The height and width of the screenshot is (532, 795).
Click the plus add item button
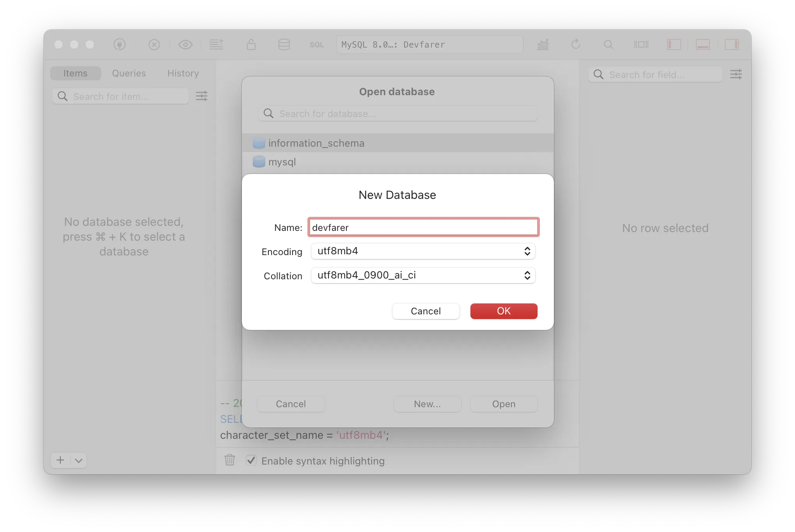click(x=60, y=460)
